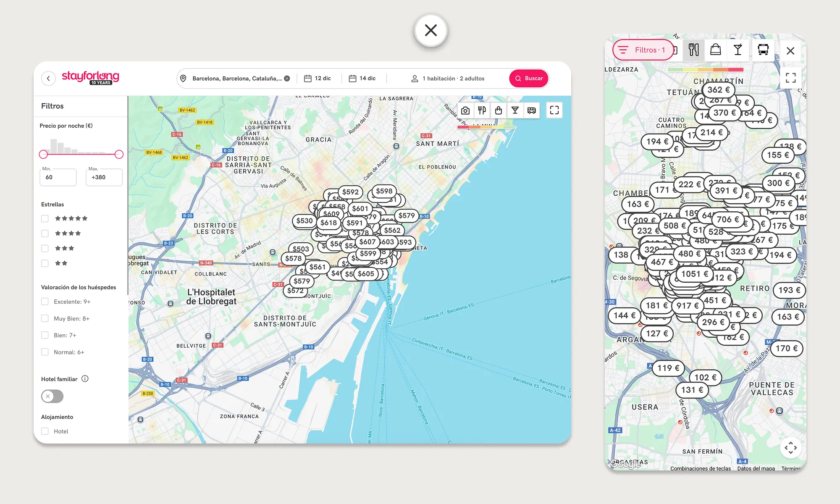Tap recenter arrows icon on mobile map
This screenshot has height=504, width=840.
[x=790, y=448]
